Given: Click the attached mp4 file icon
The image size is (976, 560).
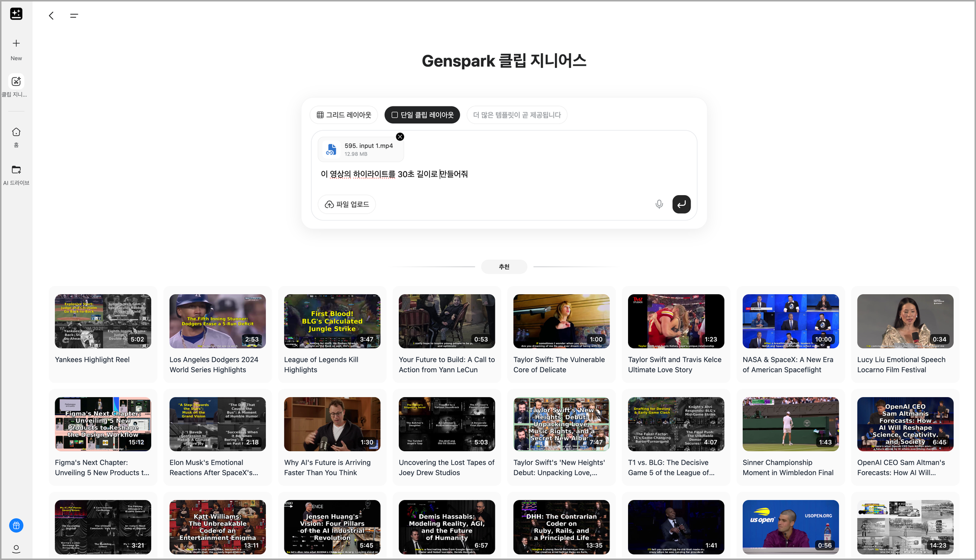Looking at the screenshot, I should [331, 149].
